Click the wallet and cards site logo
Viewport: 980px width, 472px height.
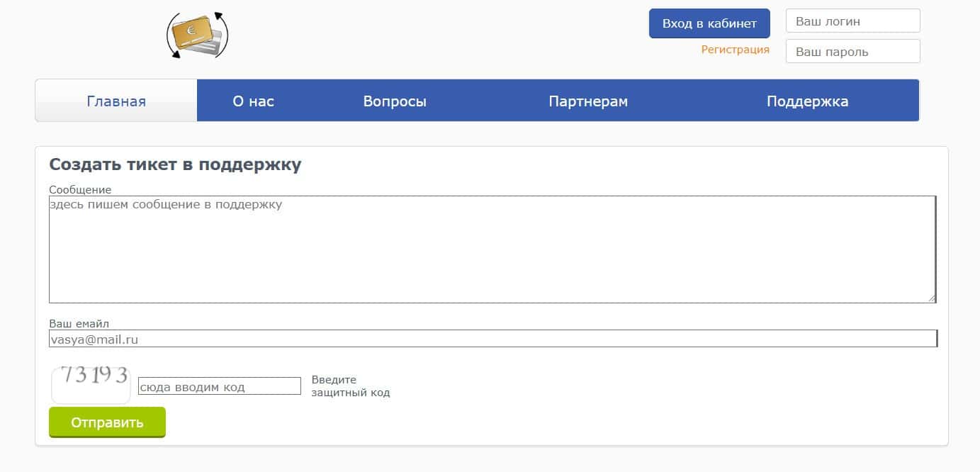coord(197,35)
